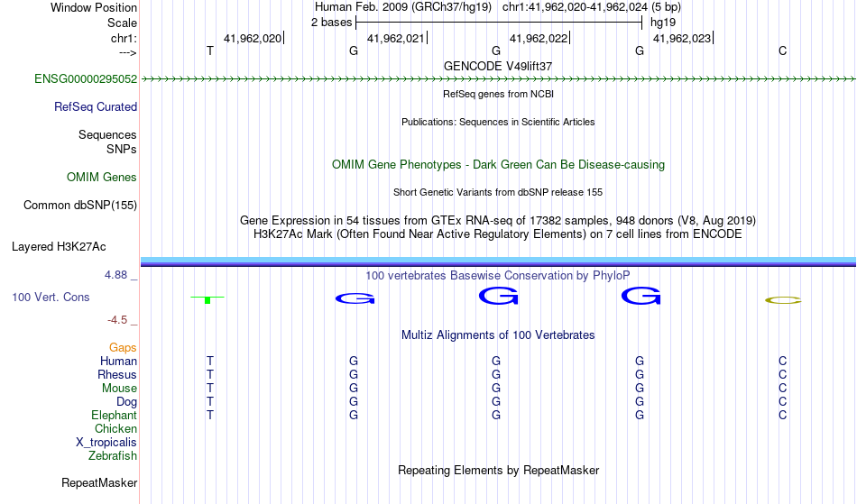Select the X_tropicalis species label
857x504 pixels.
click(x=106, y=443)
